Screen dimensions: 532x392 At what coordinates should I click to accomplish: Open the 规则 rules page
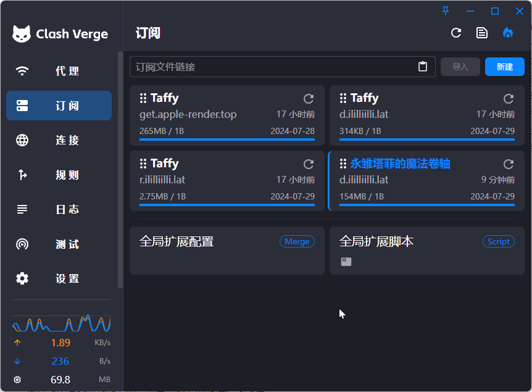59,175
